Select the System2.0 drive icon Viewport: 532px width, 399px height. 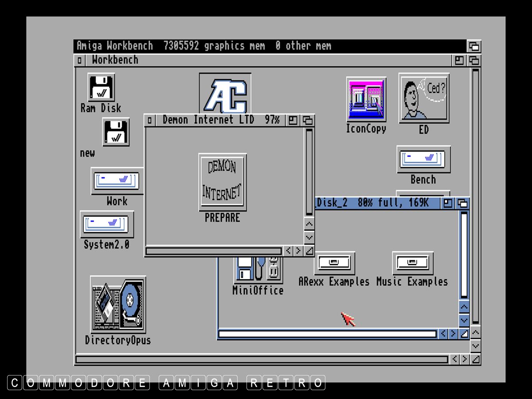click(x=106, y=224)
